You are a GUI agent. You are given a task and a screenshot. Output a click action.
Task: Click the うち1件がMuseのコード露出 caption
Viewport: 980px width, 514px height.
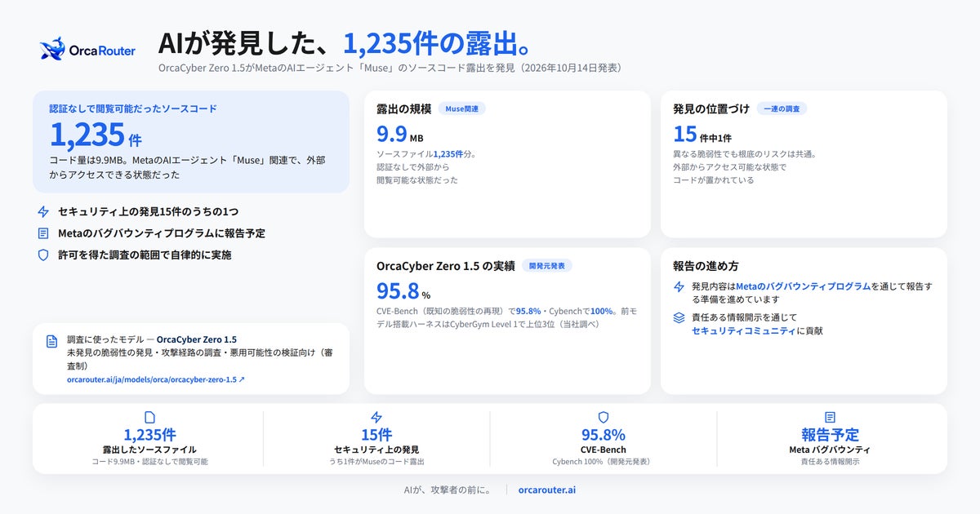pos(376,462)
